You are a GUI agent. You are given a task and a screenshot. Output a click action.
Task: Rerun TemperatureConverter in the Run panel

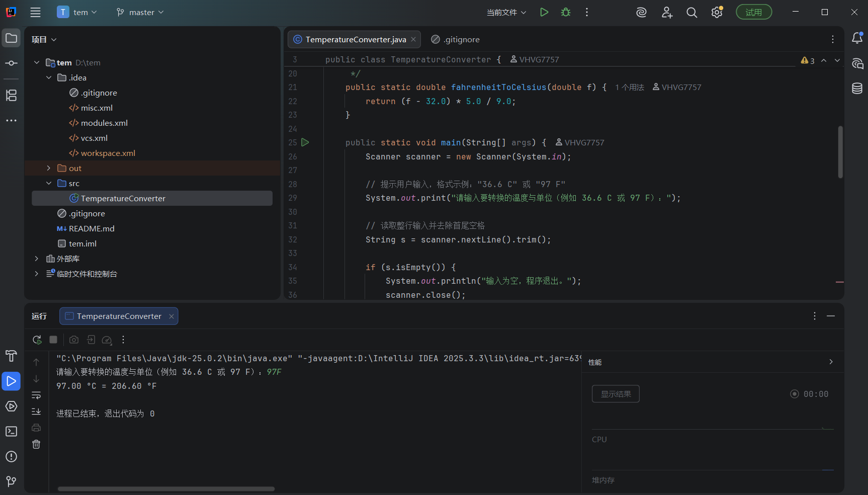(x=37, y=340)
